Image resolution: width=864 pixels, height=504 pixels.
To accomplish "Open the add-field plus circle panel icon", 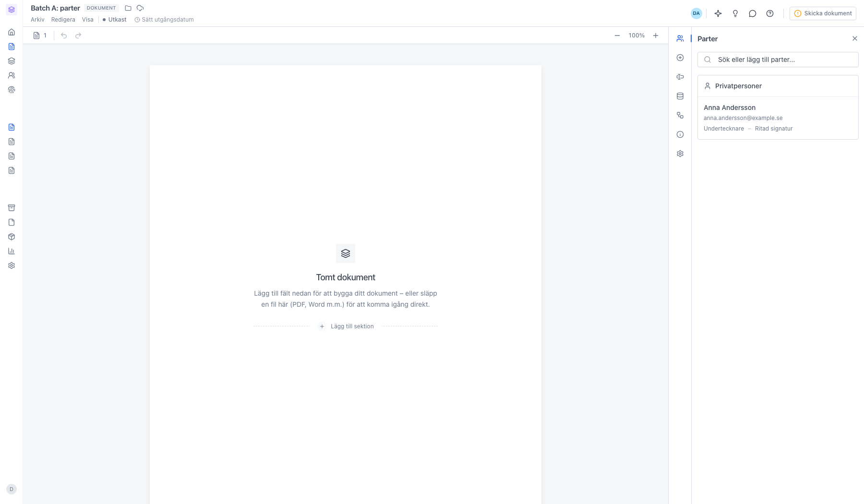I will [x=680, y=58].
